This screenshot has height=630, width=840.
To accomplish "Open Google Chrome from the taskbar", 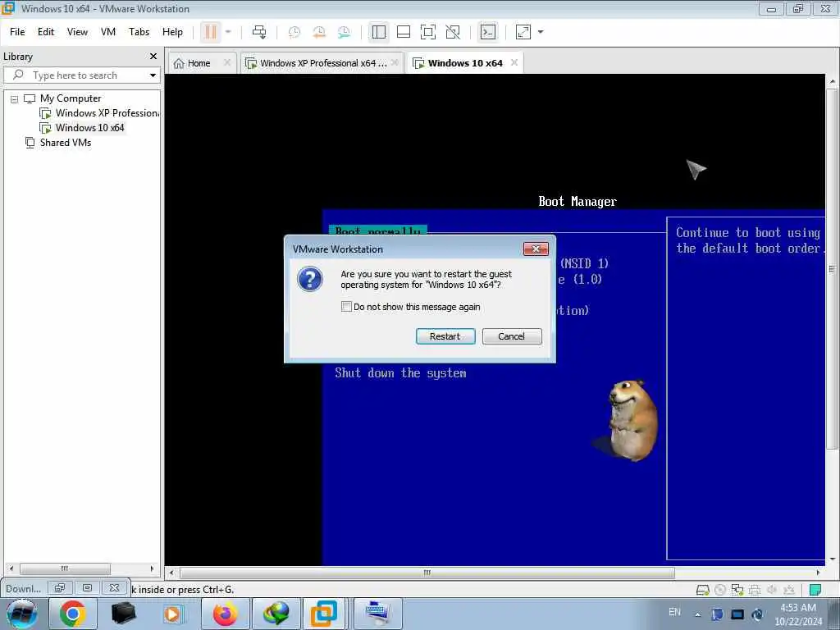I will pos(73,614).
